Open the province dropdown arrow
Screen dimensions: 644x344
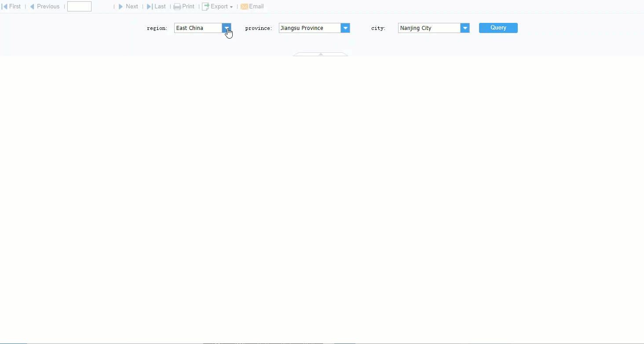(346, 28)
